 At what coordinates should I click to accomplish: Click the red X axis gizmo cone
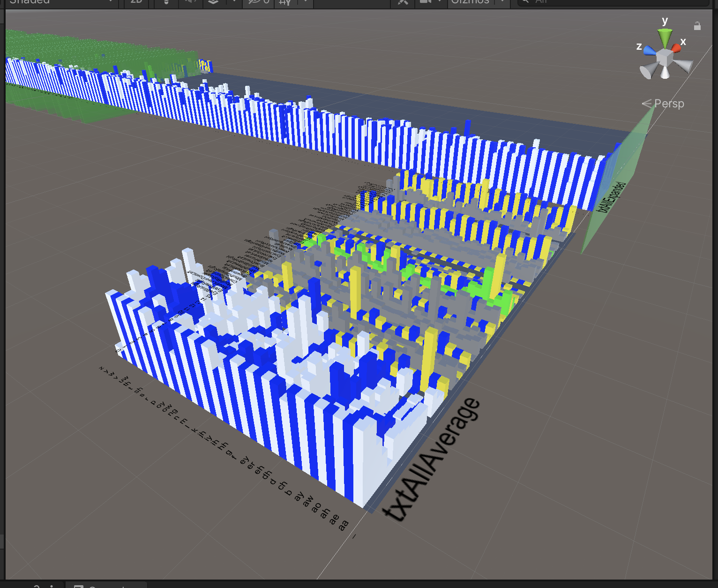[x=676, y=48]
